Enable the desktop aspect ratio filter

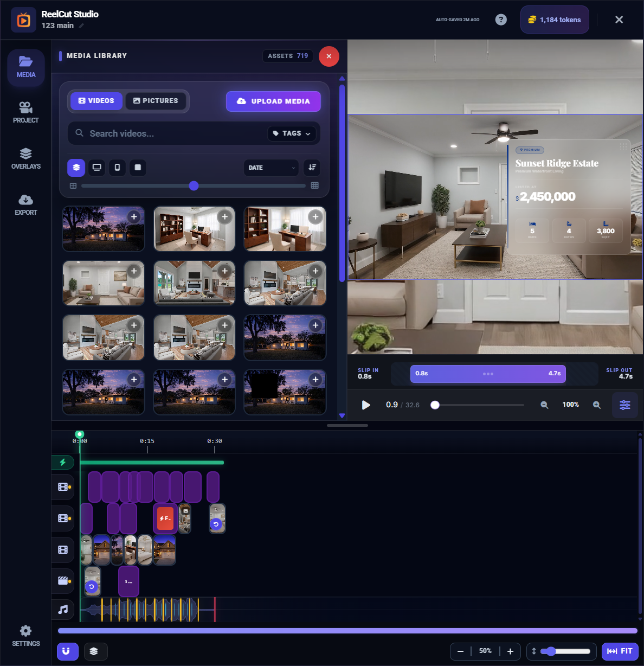point(96,168)
